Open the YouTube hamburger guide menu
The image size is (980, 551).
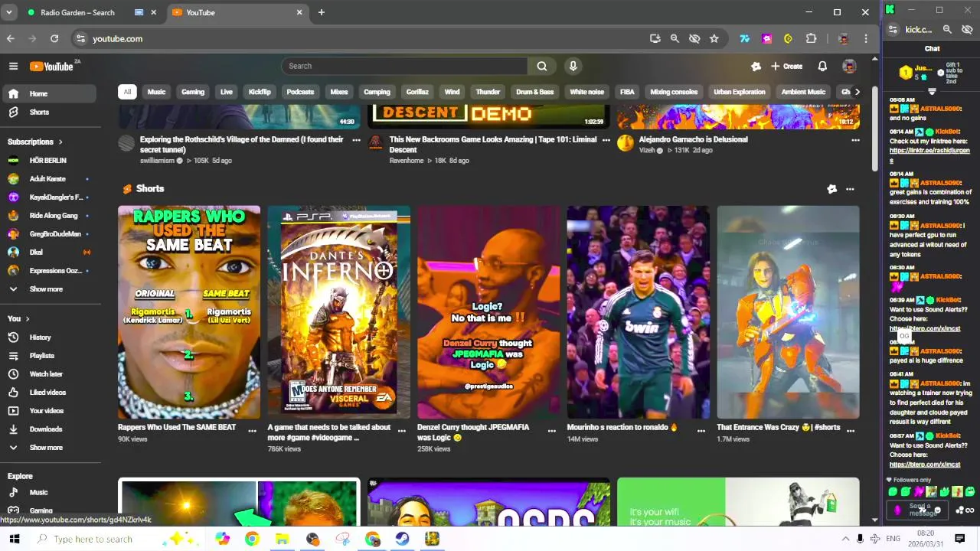pos(13,67)
